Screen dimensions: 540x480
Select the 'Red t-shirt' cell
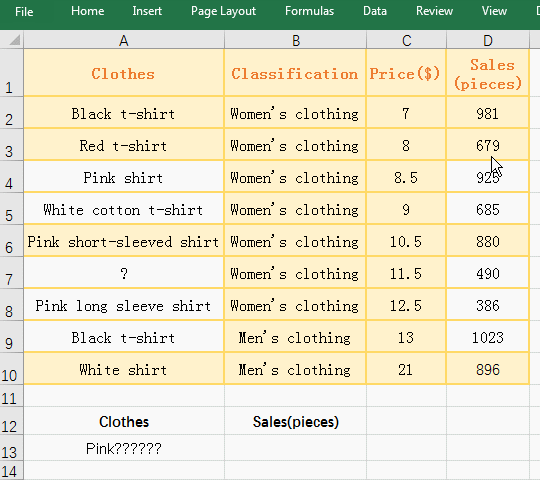[x=124, y=145]
